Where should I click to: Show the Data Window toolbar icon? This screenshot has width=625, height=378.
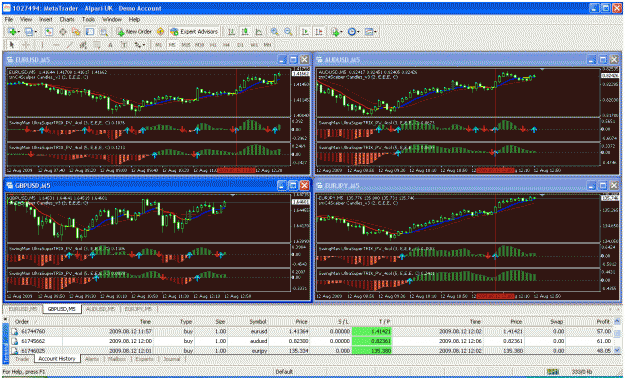63,32
